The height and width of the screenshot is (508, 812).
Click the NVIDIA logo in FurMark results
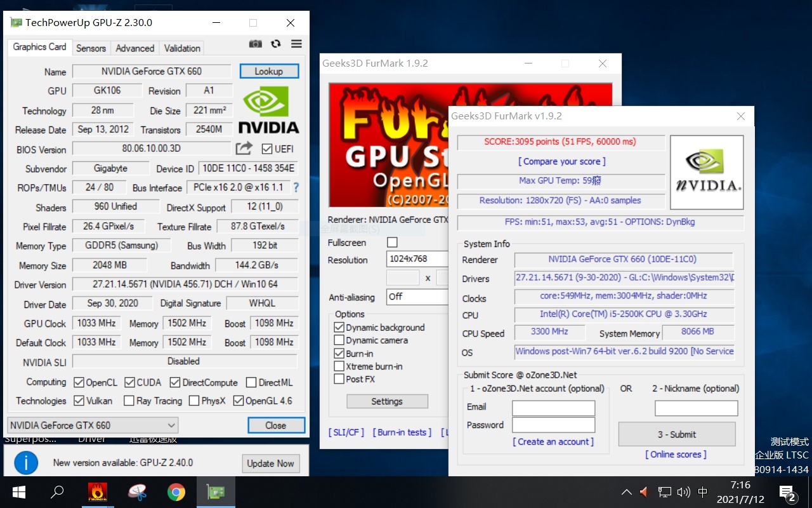[x=707, y=171]
